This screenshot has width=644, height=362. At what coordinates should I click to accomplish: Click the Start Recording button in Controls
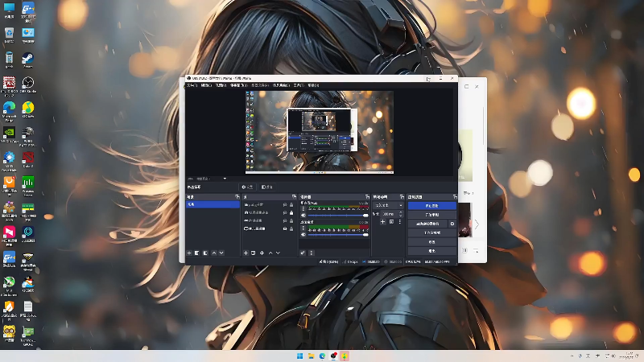pyautogui.click(x=431, y=215)
